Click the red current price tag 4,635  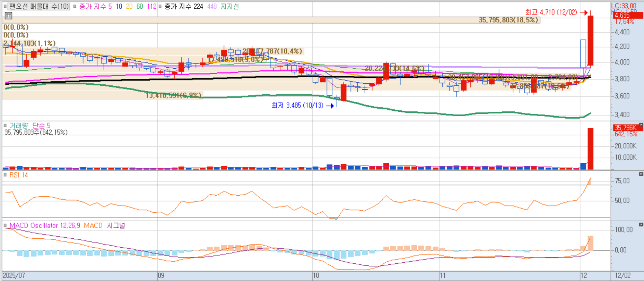[x=628, y=15]
